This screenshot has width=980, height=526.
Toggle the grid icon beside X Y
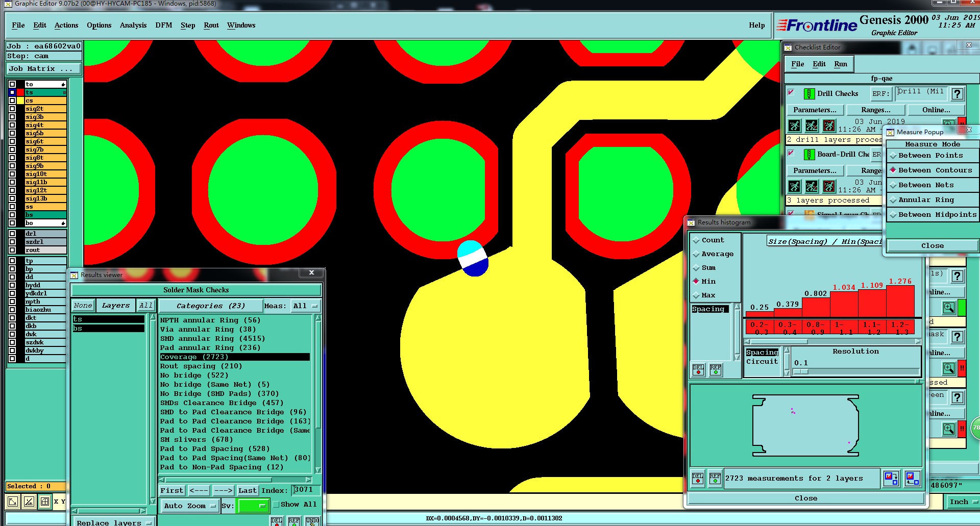[45, 502]
